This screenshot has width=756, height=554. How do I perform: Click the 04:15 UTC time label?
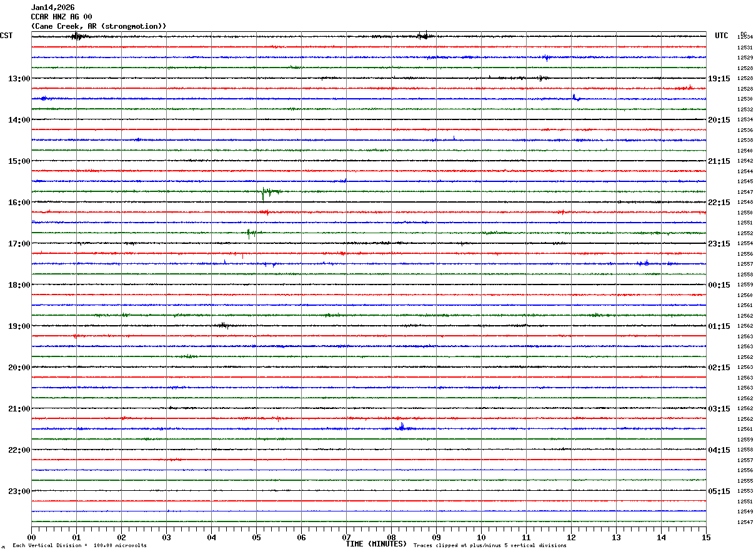tap(719, 450)
